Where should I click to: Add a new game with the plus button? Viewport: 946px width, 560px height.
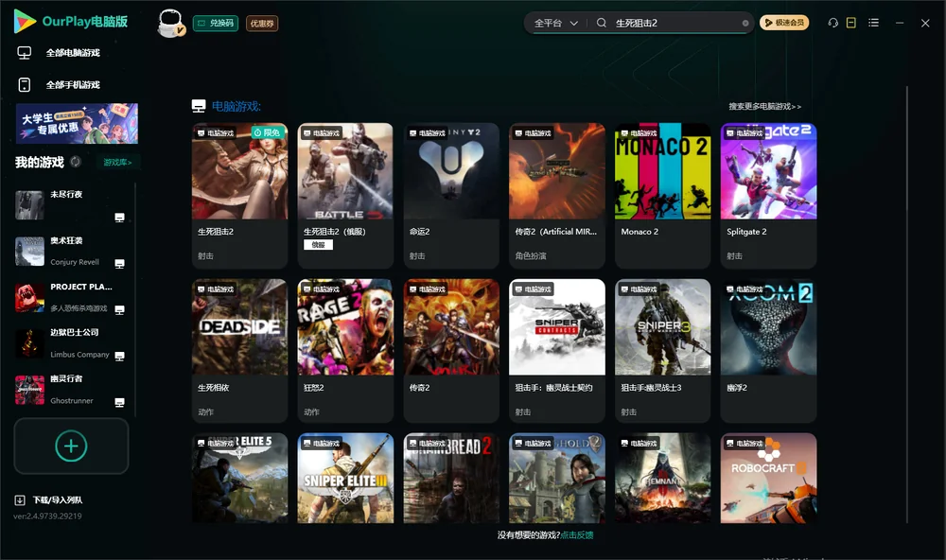71,446
